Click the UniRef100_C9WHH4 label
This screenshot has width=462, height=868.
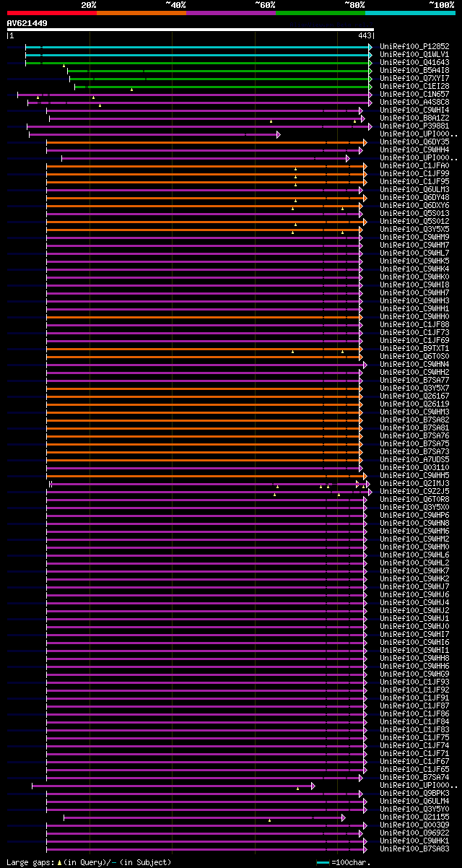click(415, 149)
